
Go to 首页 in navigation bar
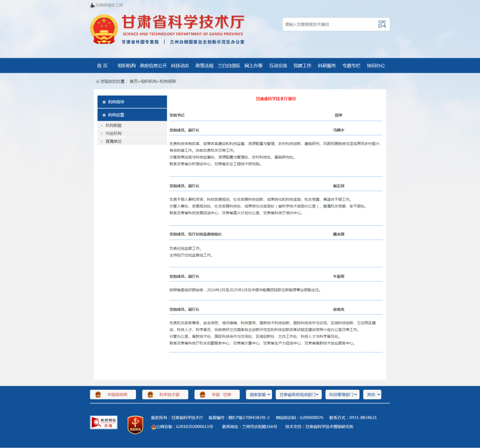pos(102,65)
